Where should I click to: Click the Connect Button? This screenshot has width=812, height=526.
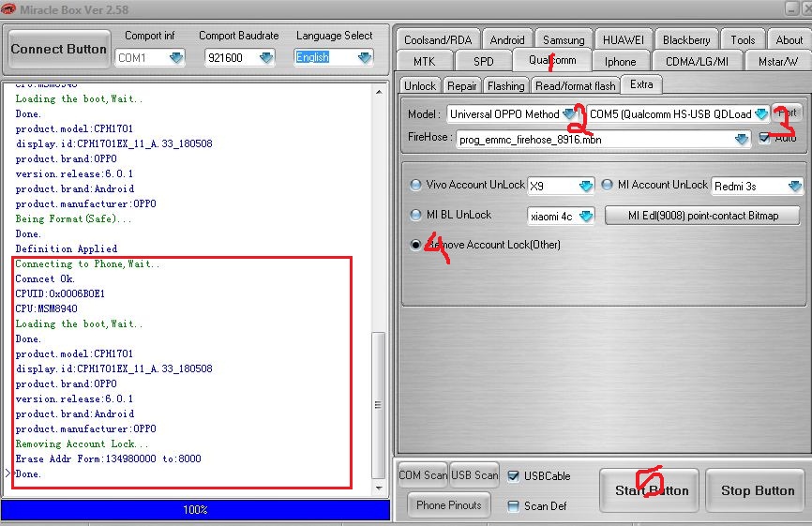pyautogui.click(x=58, y=49)
